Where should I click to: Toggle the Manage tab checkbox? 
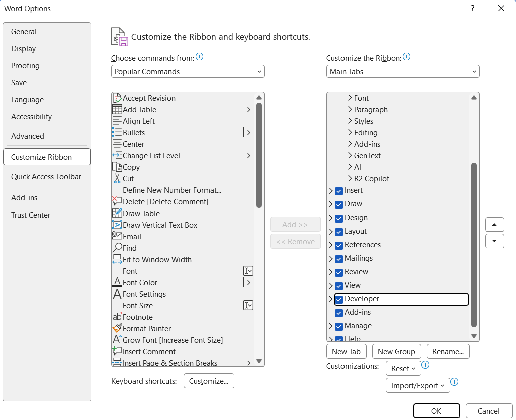click(339, 326)
